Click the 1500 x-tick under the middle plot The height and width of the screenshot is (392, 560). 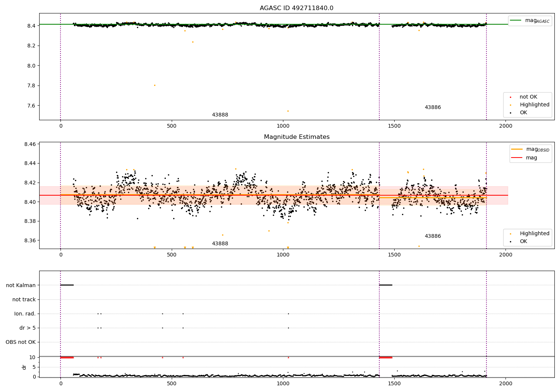point(394,255)
